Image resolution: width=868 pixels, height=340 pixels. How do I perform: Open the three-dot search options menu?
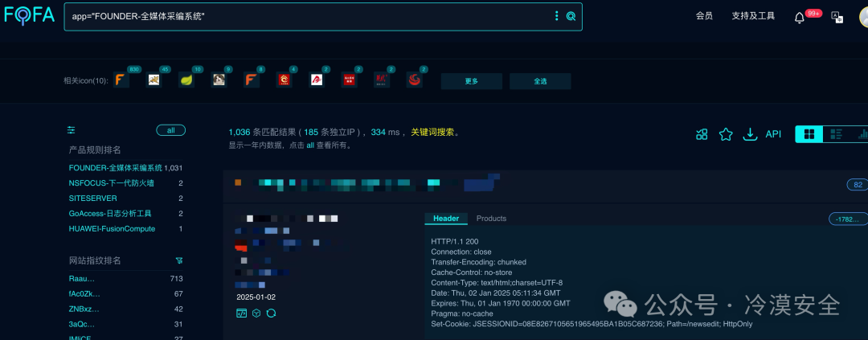(x=556, y=16)
